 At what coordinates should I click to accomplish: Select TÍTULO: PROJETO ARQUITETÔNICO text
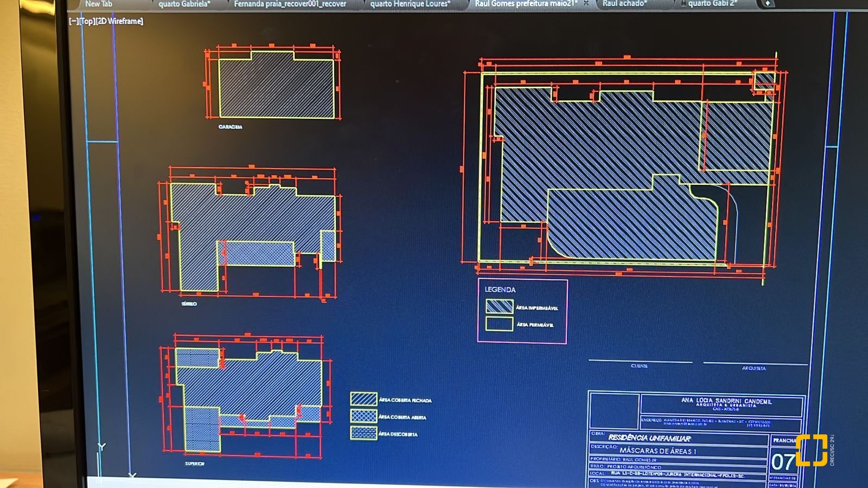click(626, 466)
